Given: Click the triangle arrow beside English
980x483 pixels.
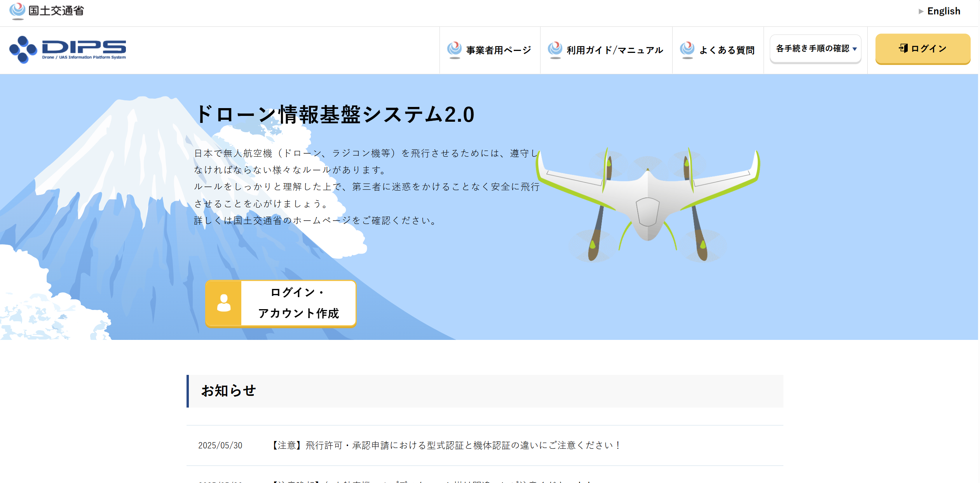Looking at the screenshot, I should click(921, 11).
